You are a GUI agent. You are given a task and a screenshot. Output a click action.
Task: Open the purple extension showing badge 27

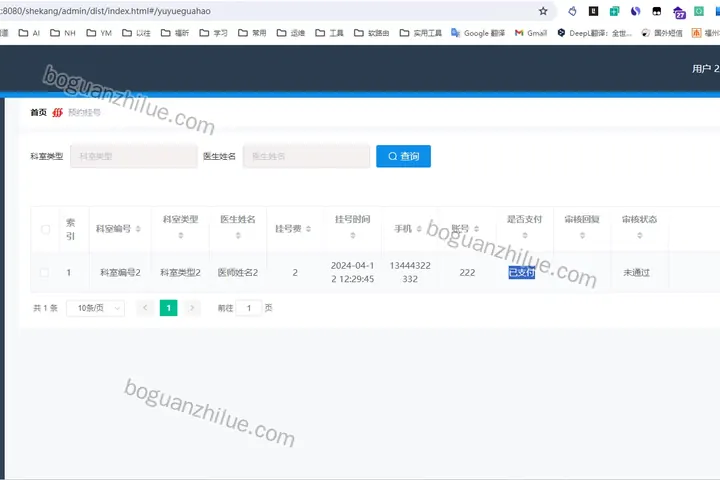coord(679,12)
